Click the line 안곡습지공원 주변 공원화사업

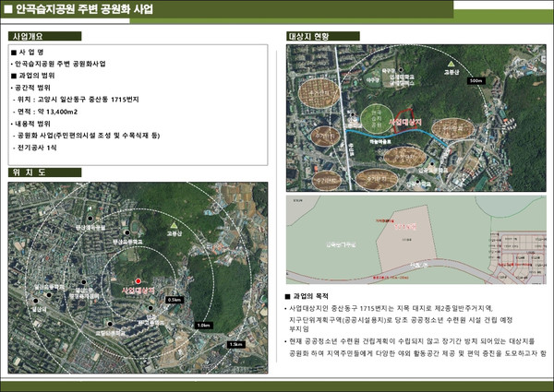[x=59, y=64]
